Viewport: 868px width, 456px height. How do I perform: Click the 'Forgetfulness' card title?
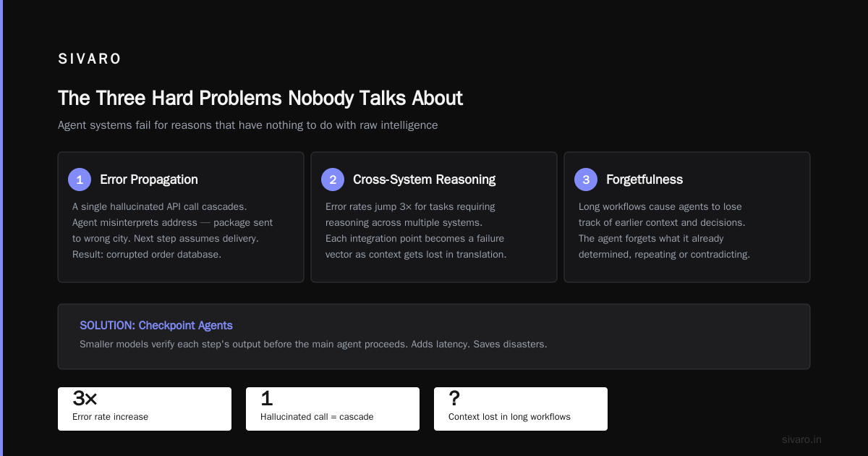pos(644,180)
